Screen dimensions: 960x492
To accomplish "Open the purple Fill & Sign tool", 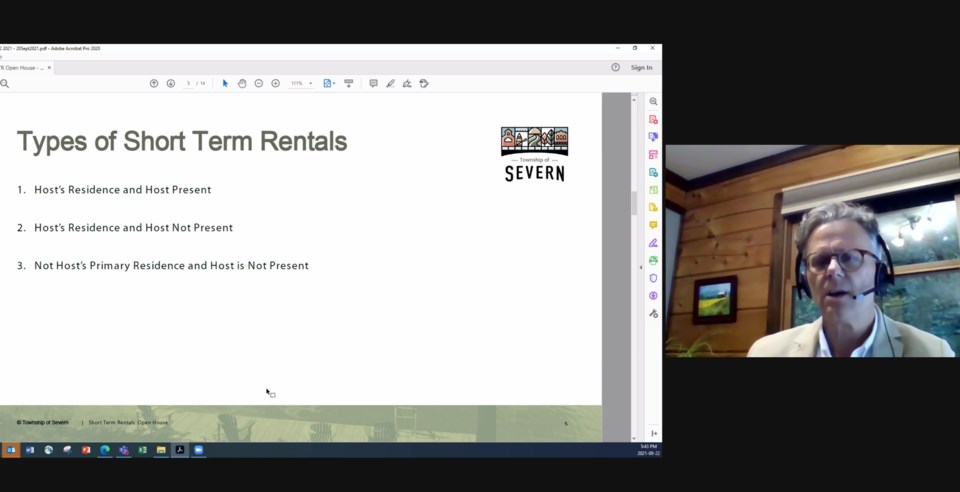I will pos(653,243).
